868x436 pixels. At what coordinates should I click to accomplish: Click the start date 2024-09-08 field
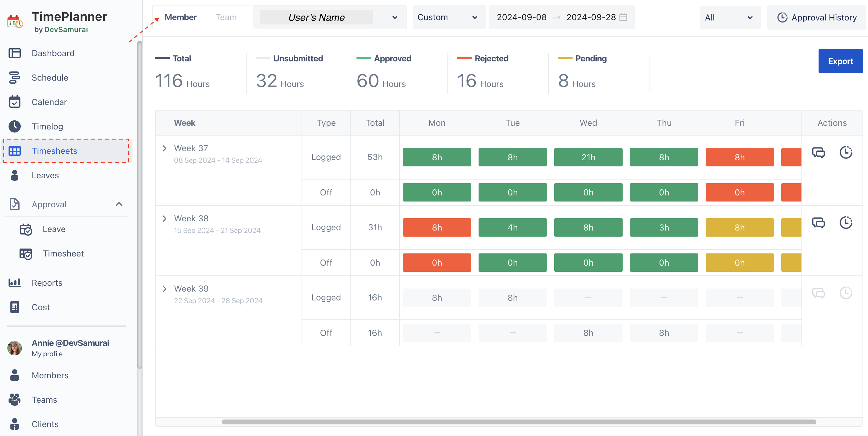(522, 17)
